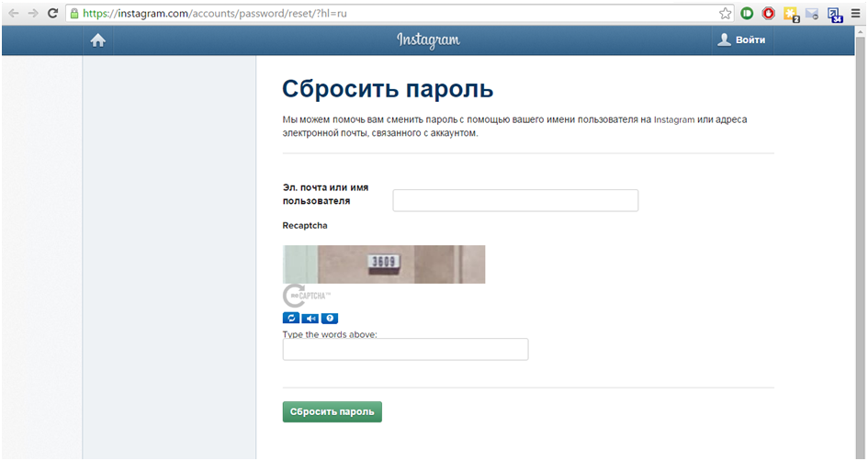
Task: Click the green circular extension icon
Action: [747, 14]
